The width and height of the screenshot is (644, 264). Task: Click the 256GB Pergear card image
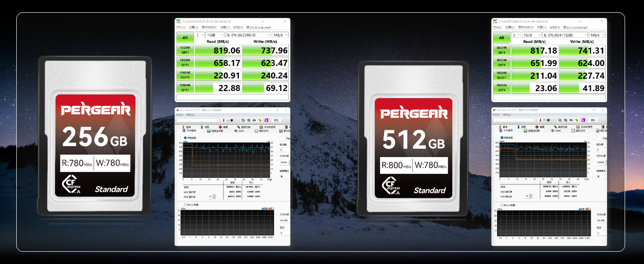click(95, 136)
